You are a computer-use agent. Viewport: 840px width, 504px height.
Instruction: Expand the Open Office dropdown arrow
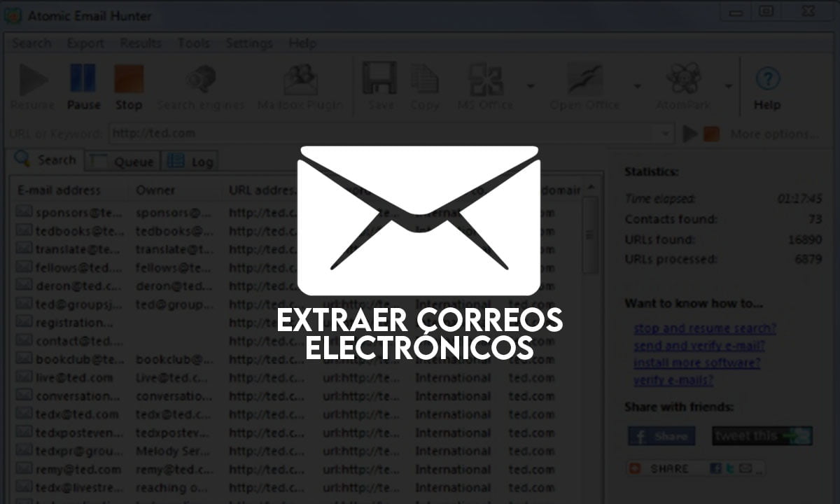(637, 86)
